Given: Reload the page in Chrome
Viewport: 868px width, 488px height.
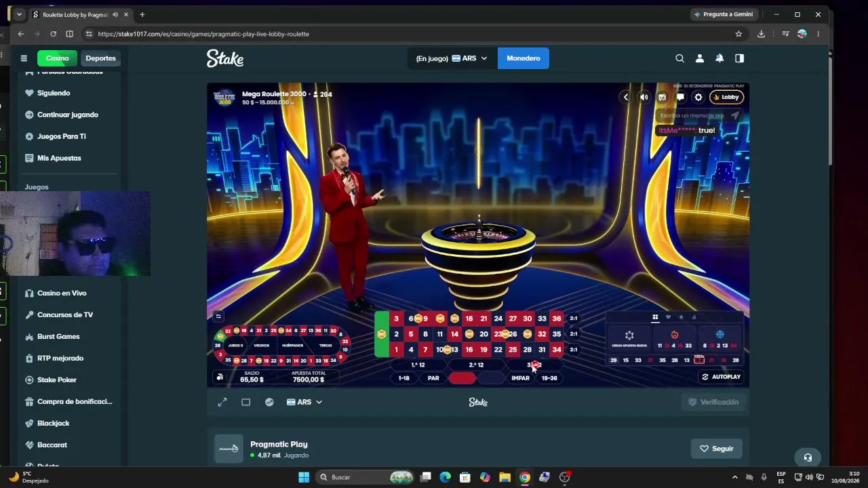Looking at the screenshot, I should (53, 34).
